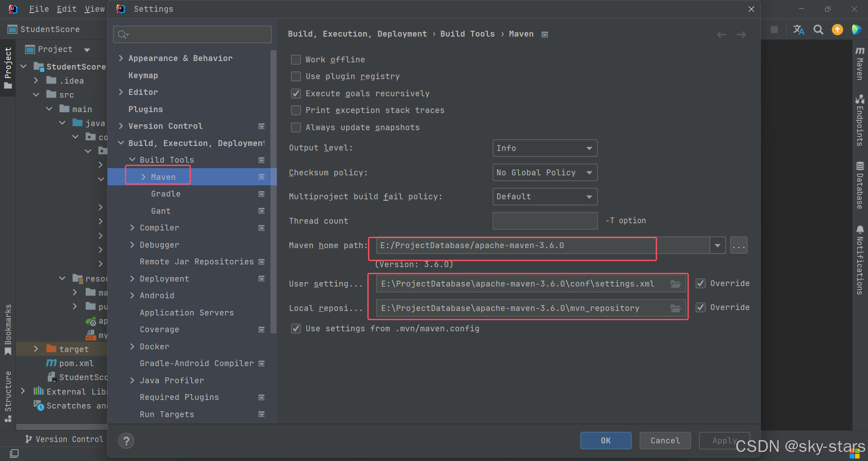The width and height of the screenshot is (868, 461).
Task: Open the Maven tool window sidebar
Action: (x=860, y=63)
